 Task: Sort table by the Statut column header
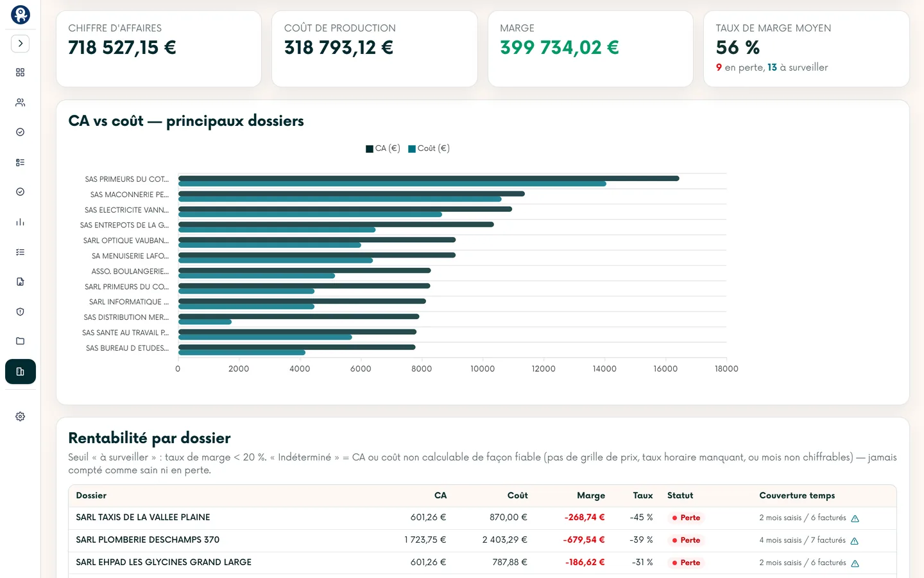coord(680,496)
